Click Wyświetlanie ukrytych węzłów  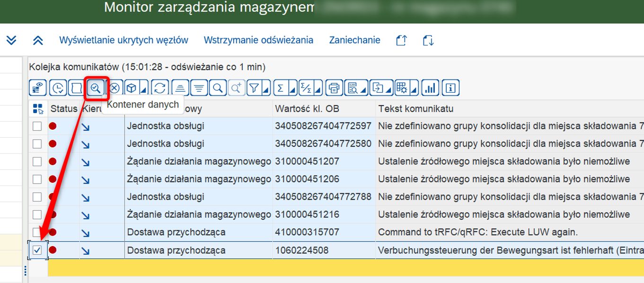pos(124,40)
